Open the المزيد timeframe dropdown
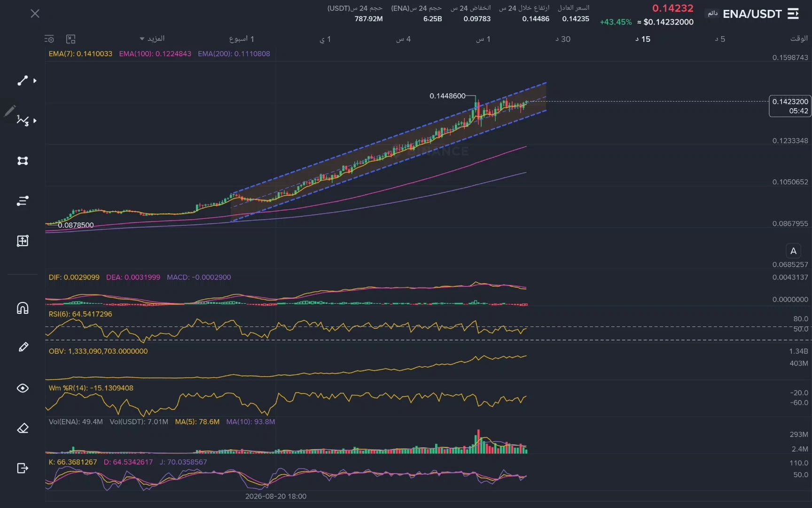The image size is (812, 508). (x=153, y=39)
